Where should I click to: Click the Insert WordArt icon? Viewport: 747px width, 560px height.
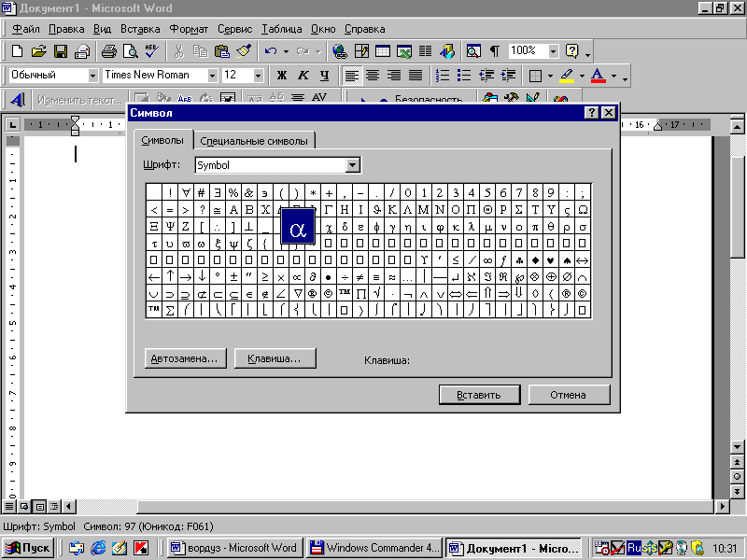coord(18,100)
